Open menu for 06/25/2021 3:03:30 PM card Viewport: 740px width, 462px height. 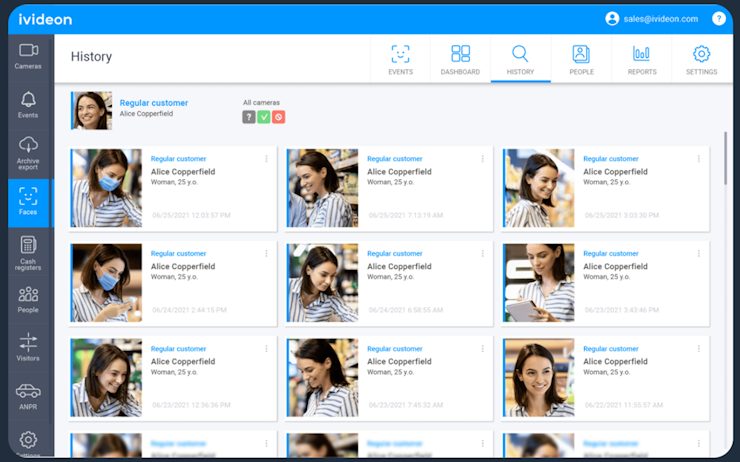point(698,159)
